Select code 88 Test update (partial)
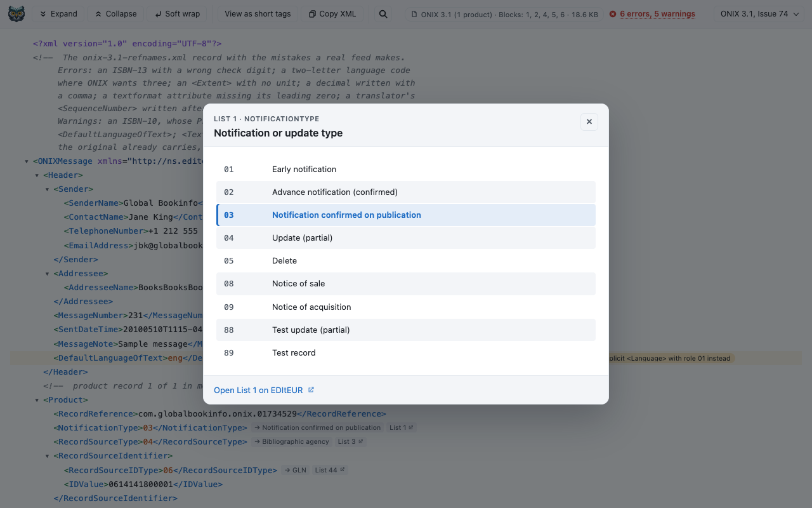Image resolution: width=812 pixels, height=508 pixels. pyautogui.click(x=406, y=330)
